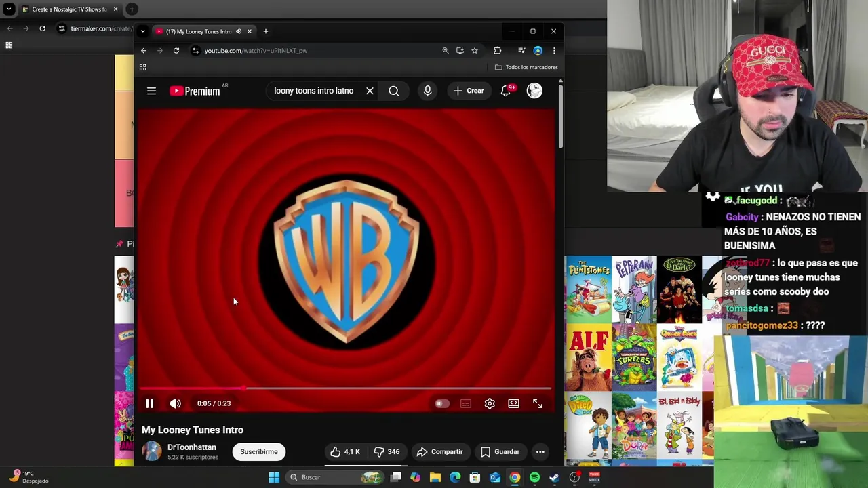Pause the Looney Tunes video
Screen dimensions: 868x488
click(x=149, y=403)
